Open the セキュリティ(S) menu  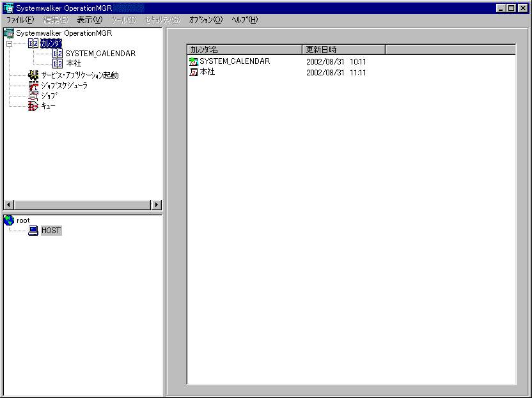162,20
